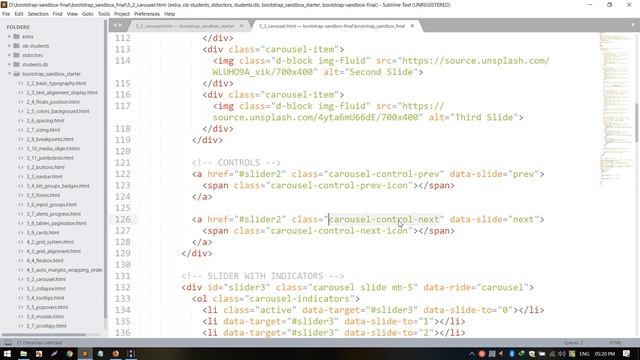Screen dimensions: 640x360
Task: Show hidden system tray icons
Action: click(471, 353)
